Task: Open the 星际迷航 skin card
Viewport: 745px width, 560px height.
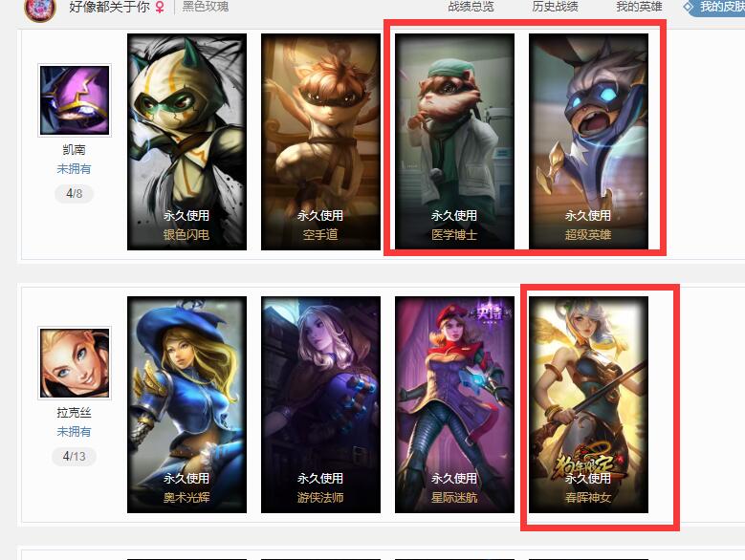Action: (454, 404)
